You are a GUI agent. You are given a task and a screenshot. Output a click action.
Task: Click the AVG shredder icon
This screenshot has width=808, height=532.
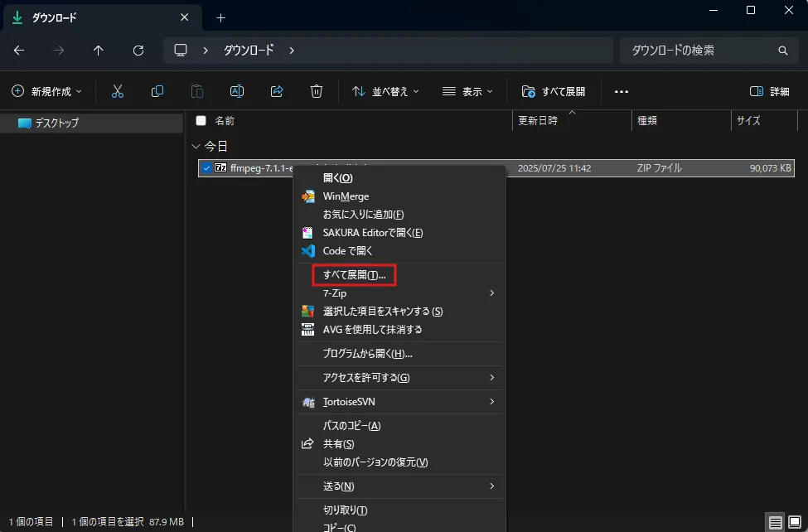point(307,330)
